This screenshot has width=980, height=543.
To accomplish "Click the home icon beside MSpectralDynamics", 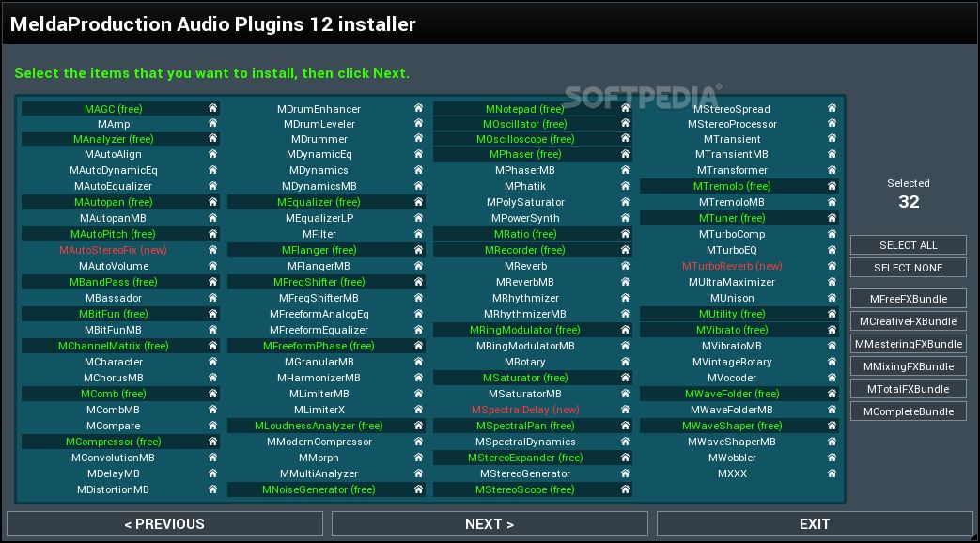I will click(x=625, y=442).
